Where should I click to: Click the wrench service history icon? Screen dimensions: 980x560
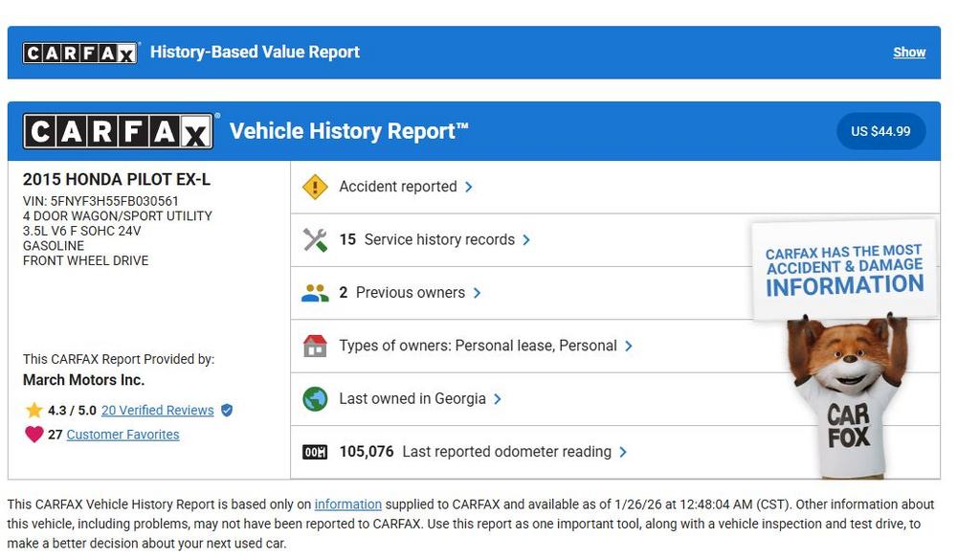click(315, 239)
